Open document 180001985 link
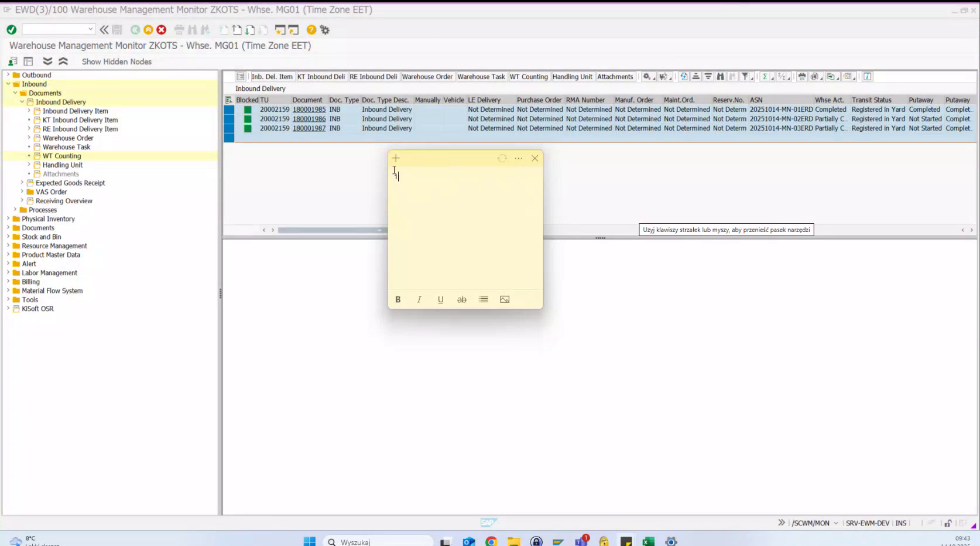980x546 pixels. 309,109
